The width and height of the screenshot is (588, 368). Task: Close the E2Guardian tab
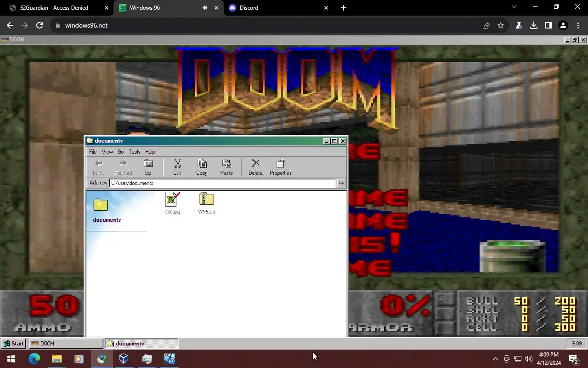pyautogui.click(x=107, y=8)
